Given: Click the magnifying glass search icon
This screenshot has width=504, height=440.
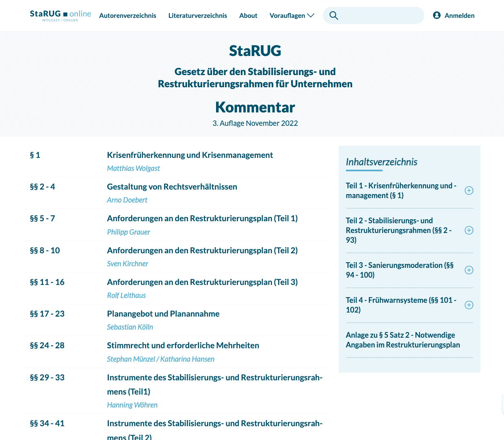Looking at the screenshot, I should [334, 15].
